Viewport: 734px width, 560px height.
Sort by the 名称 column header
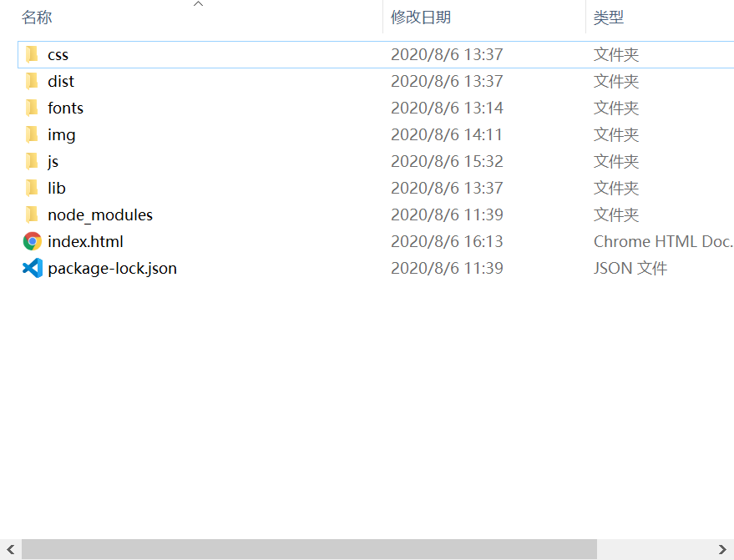[37, 18]
